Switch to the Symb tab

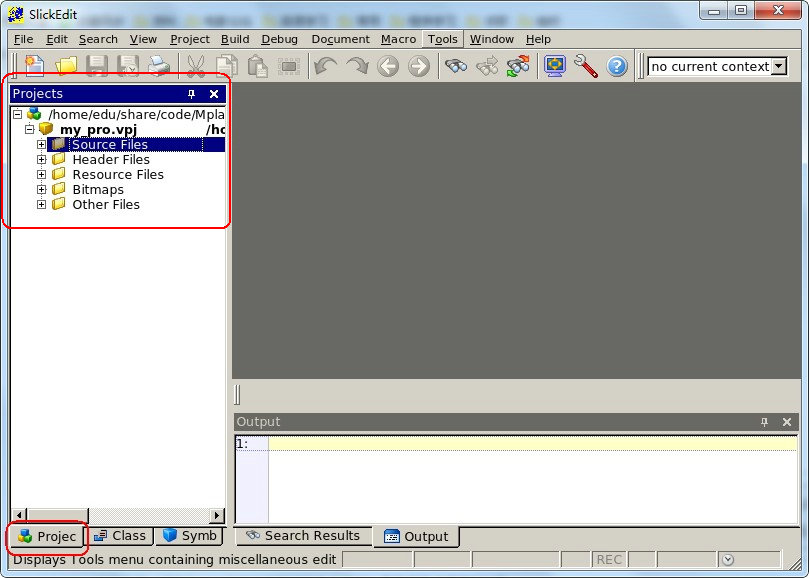(x=189, y=536)
